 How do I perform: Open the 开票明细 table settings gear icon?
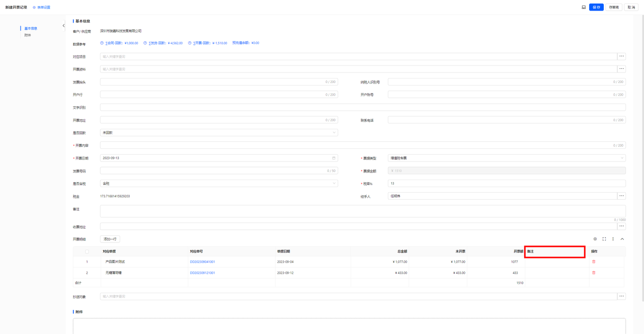[x=595, y=239]
